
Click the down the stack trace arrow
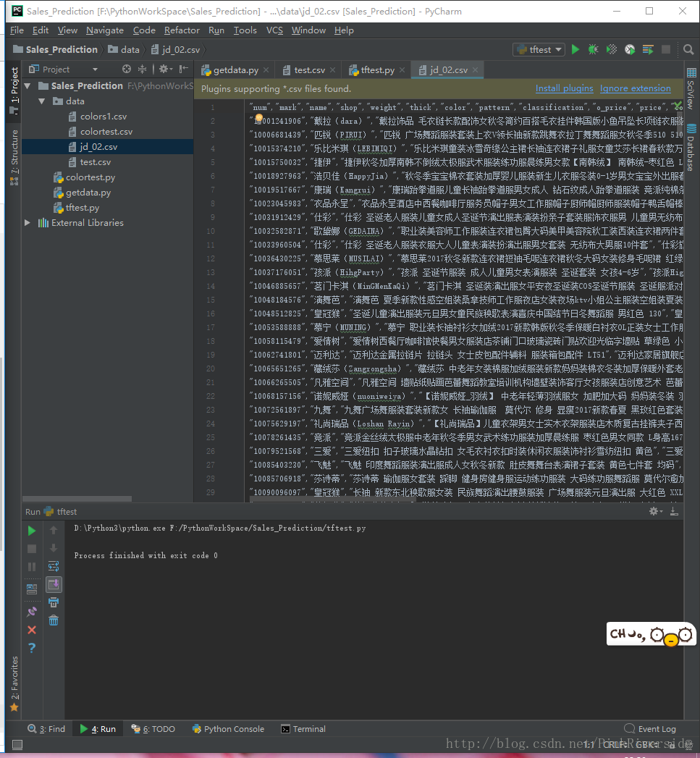tap(54, 548)
